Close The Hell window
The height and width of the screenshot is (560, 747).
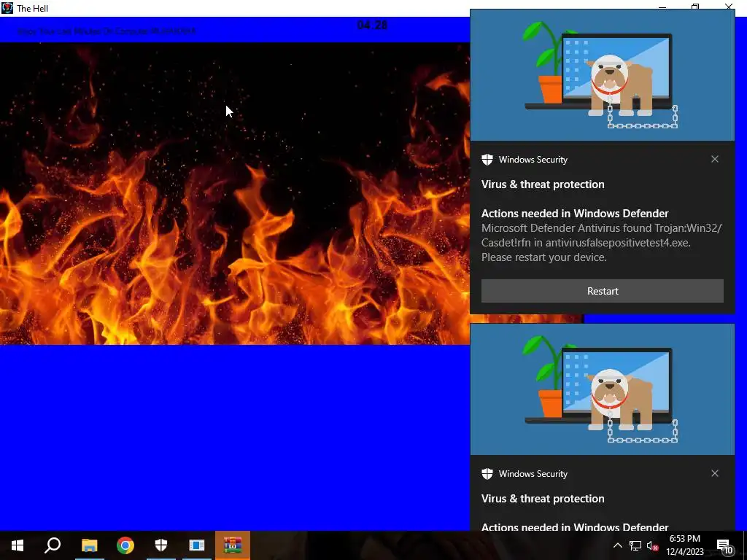click(729, 7)
